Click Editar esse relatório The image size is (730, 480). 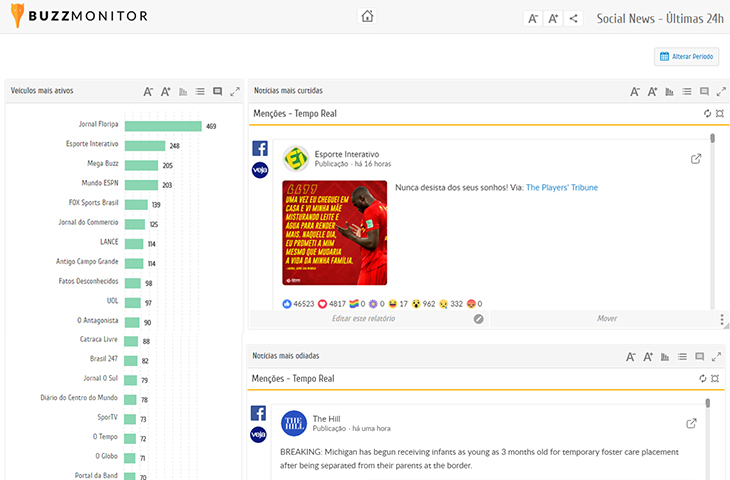pyautogui.click(x=362, y=319)
